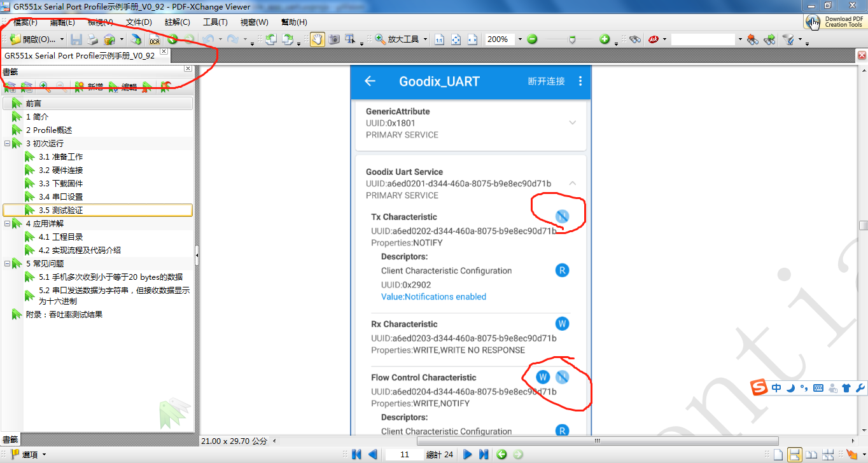Click green zoom in plus button
Screen dimensions: 868x463
coord(605,39)
